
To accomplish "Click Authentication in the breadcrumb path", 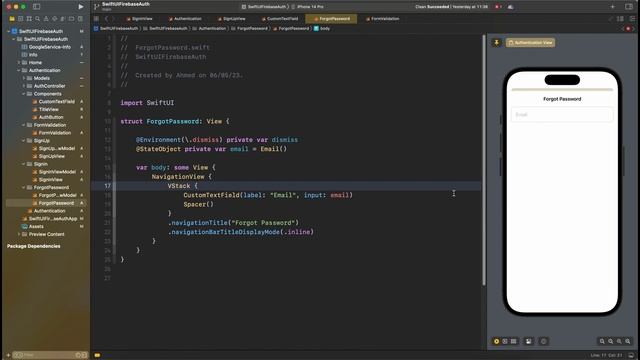I will click(209, 29).
